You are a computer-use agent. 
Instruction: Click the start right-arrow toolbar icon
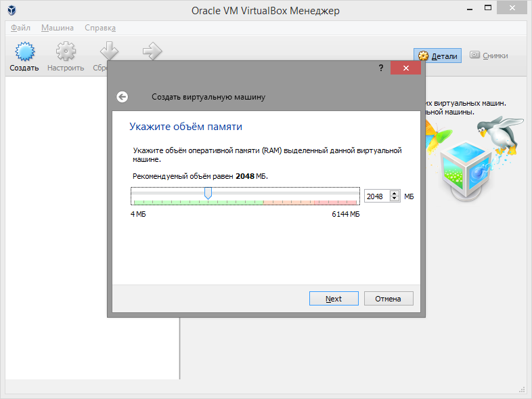[x=152, y=51]
